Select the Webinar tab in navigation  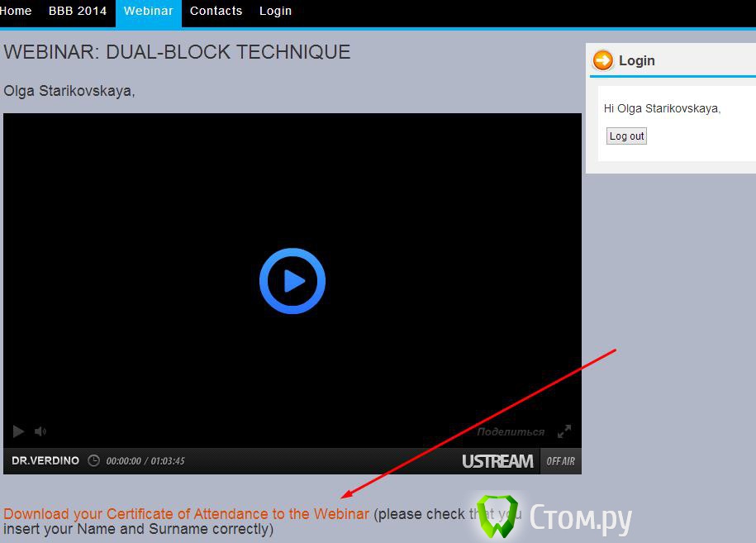[148, 12]
